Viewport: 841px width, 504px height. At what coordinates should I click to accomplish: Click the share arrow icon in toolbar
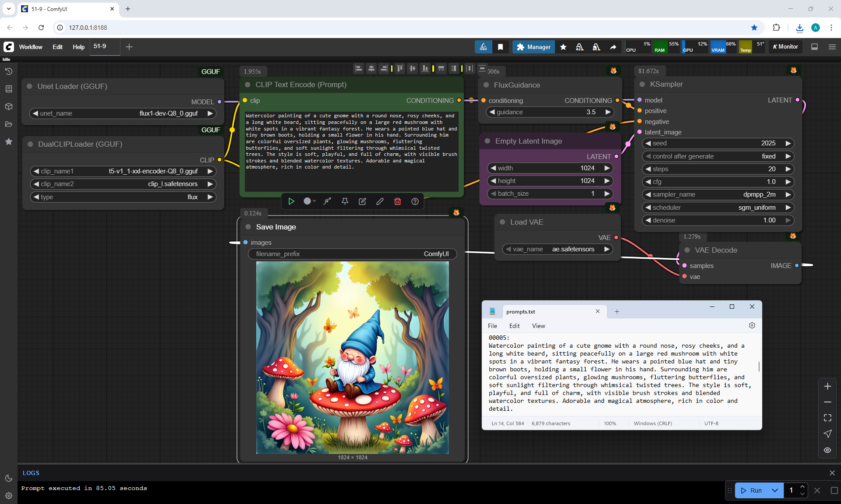point(613,47)
